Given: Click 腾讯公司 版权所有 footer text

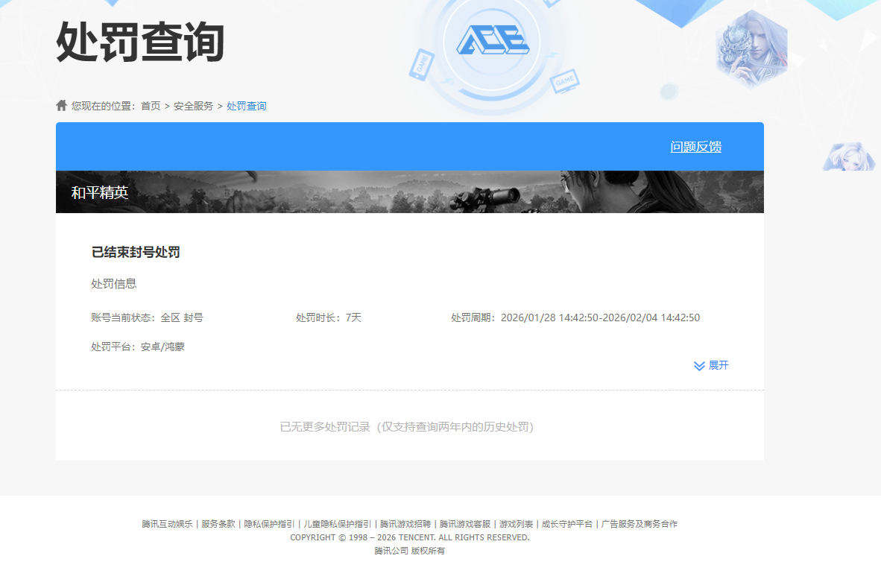Looking at the screenshot, I should tap(410, 551).
